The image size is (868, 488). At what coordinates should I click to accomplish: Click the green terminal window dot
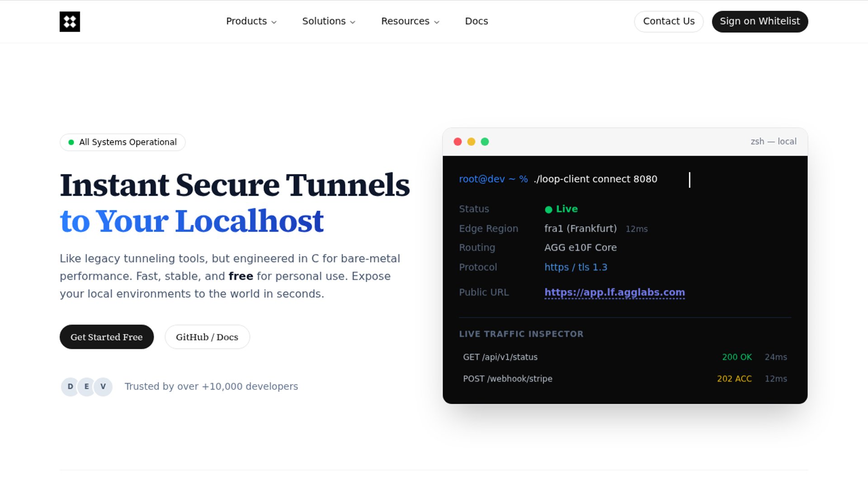pyautogui.click(x=485, y=142)
